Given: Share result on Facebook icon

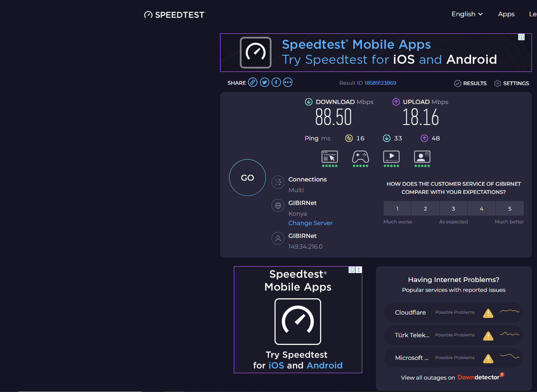Looking at the screenshot, I should 276,83.
